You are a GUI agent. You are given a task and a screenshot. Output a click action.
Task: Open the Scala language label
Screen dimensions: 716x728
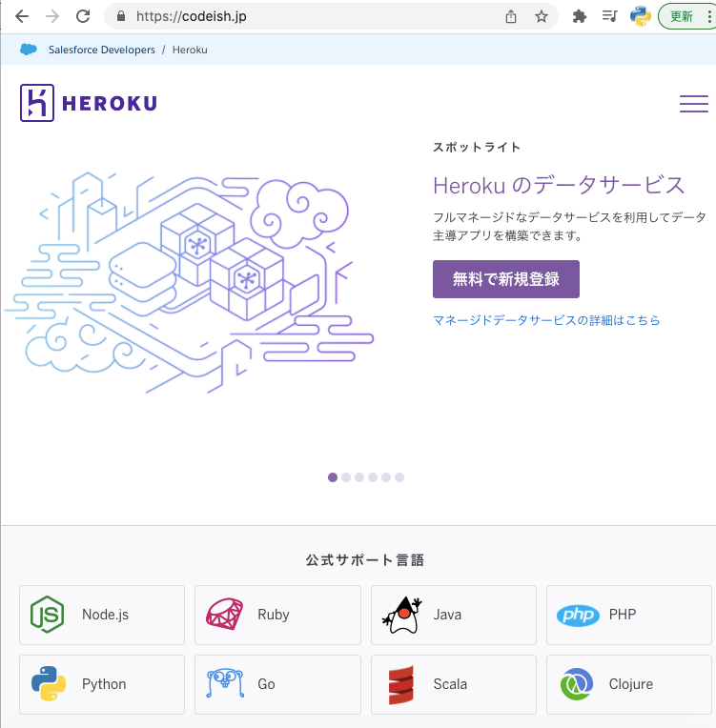450,684
